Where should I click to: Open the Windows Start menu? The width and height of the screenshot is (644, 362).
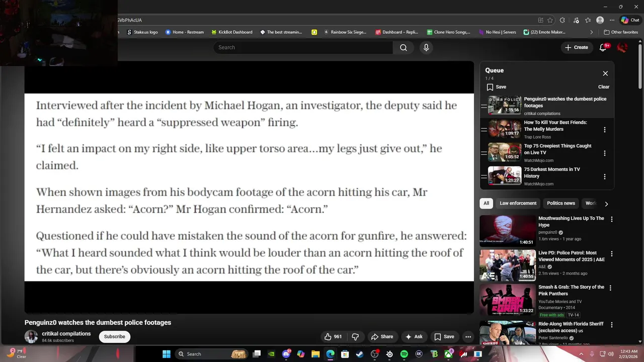[167, 354]
